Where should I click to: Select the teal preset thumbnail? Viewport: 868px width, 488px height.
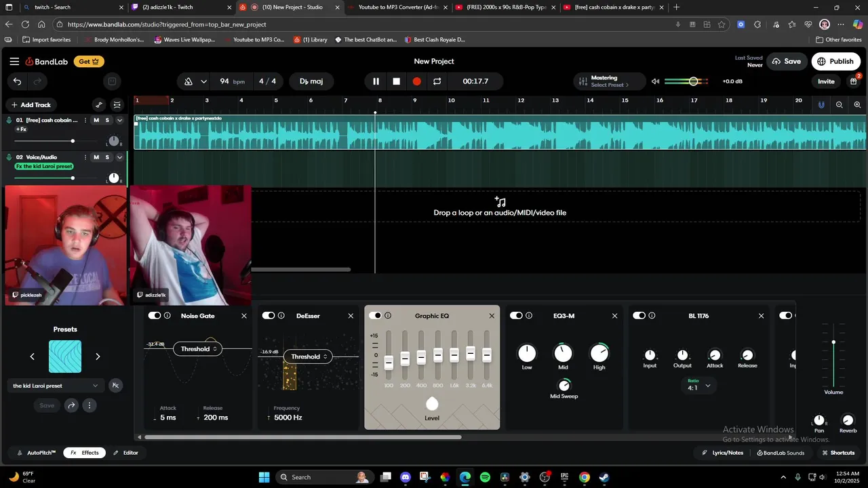click(65, 357)
